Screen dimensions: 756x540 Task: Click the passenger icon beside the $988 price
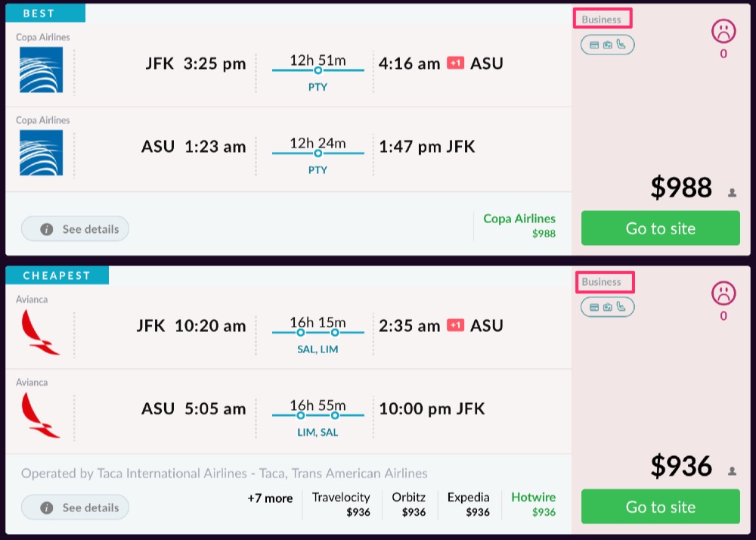pyautogui.click(x=732, y=193)
